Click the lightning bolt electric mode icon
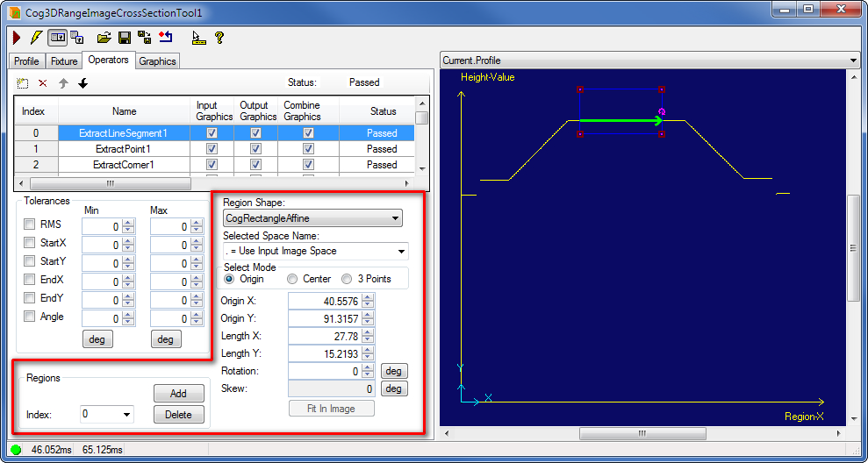868x463 pixels. [36, 38]
